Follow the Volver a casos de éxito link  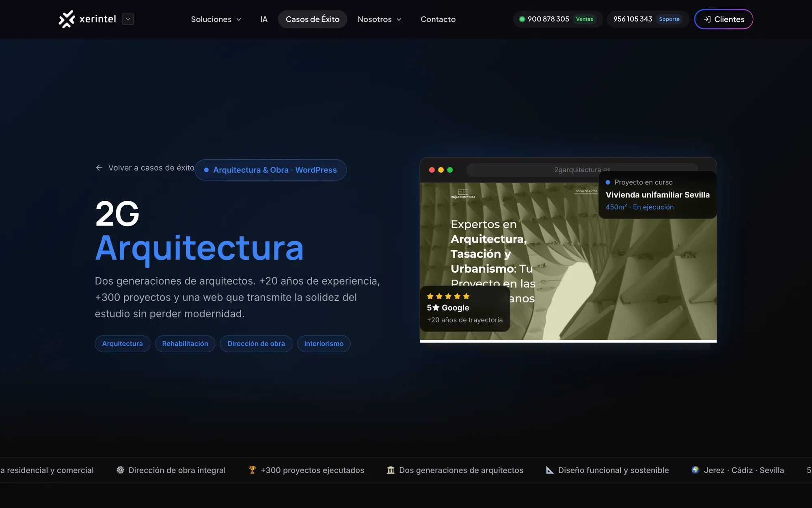pos(145,167)
